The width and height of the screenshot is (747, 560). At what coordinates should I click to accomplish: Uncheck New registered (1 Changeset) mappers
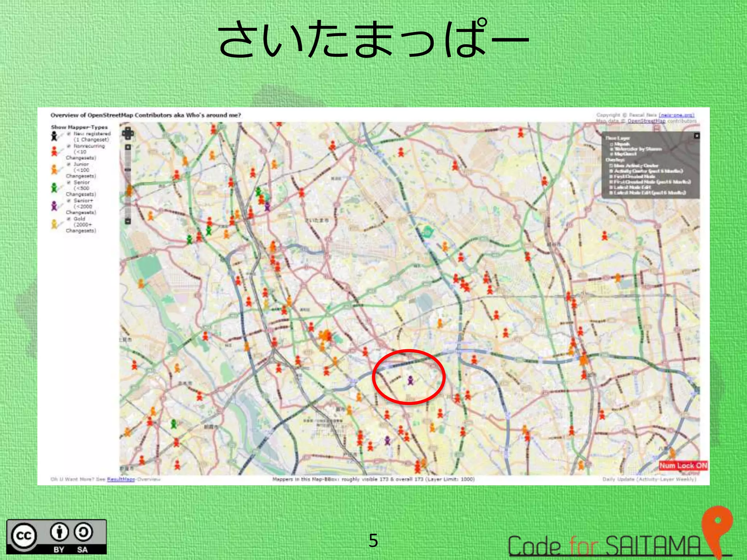(69, 134)
